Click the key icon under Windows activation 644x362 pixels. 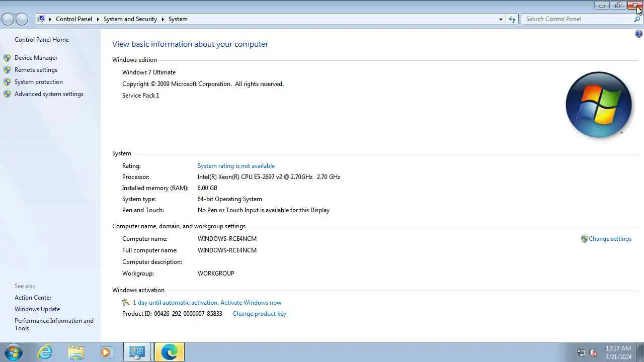(x=126, y=303)
